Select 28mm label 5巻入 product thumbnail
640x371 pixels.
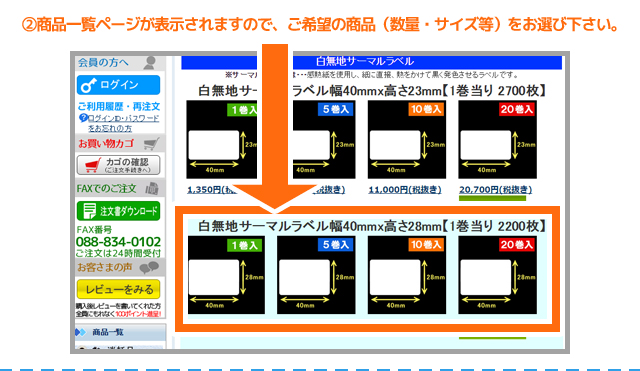click(x=316, y=275)
